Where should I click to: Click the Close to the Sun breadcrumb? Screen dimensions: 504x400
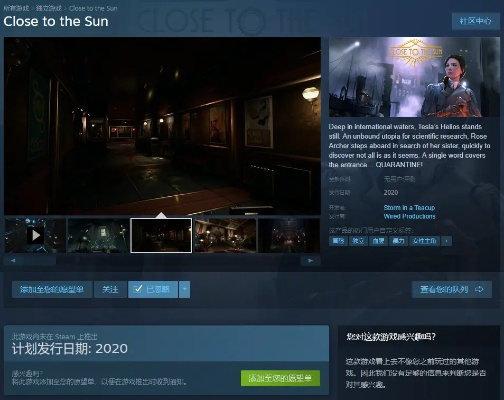point(93,8)
